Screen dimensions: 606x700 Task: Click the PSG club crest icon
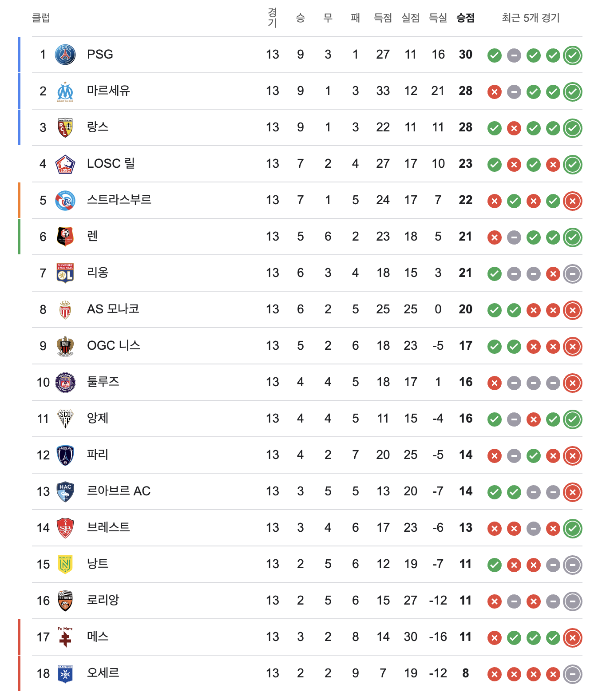[x=65, y=55]
